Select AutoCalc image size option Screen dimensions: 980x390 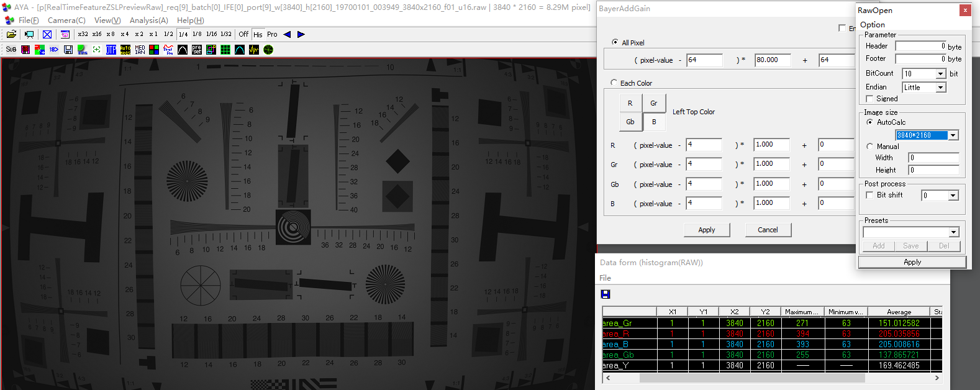(x=869, y=122)
